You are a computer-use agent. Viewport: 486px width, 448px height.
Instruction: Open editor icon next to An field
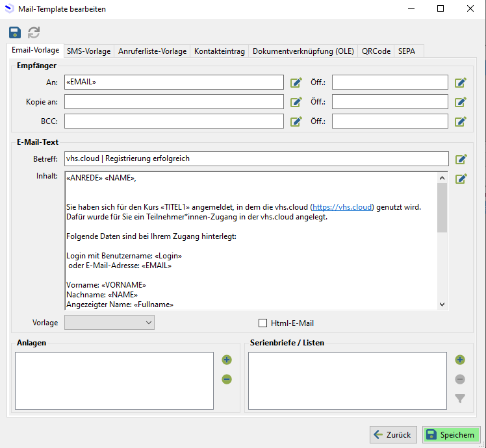click(296, 82)
